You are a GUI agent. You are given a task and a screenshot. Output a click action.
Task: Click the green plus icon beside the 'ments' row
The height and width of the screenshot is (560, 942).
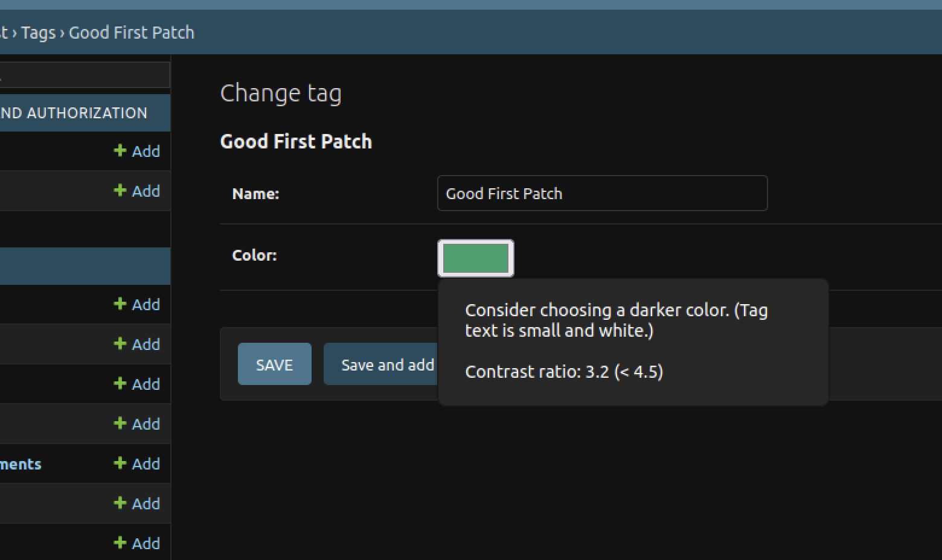pos(120,463)
